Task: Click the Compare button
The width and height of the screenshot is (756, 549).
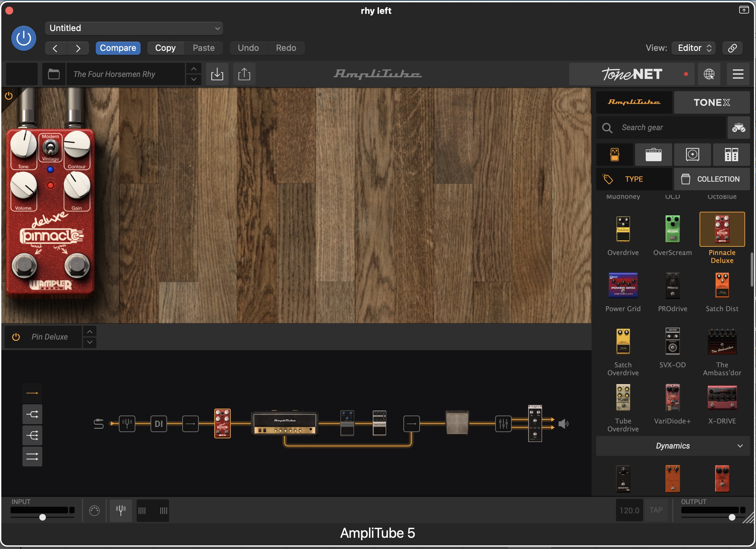Action: (x=118, y=48)
